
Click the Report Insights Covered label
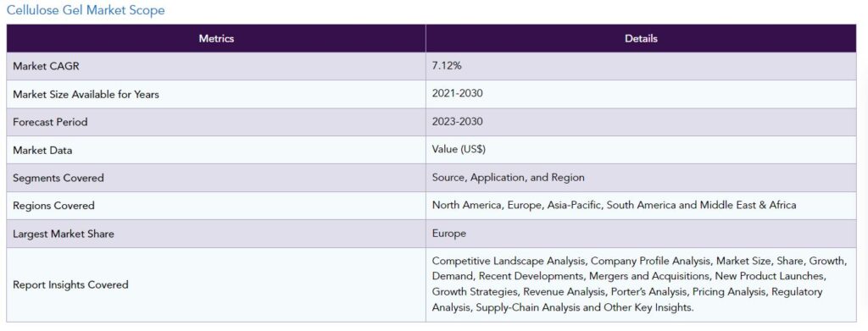pyautogui.click(x=70, y=284)
